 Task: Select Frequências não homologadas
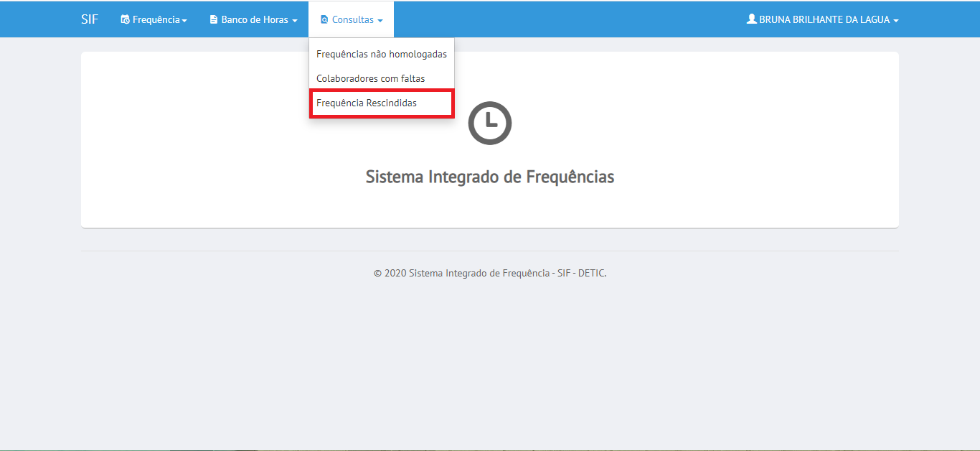382,55
